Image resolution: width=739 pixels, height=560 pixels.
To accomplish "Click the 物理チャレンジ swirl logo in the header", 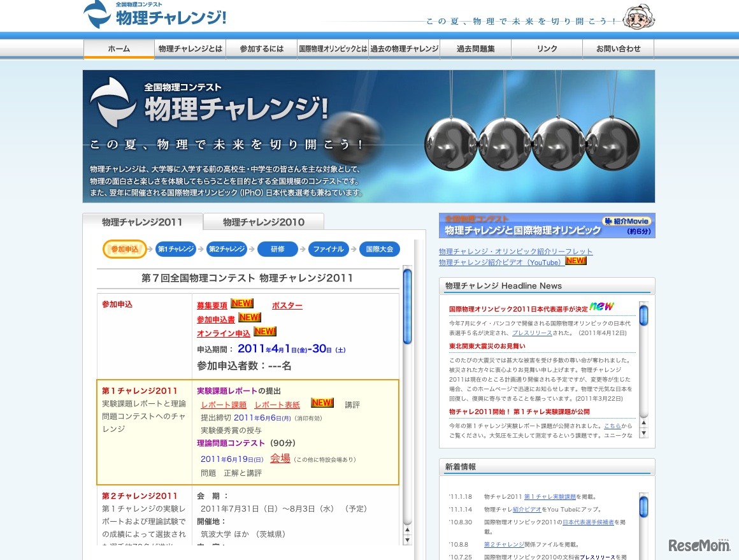I will [94, 13].
